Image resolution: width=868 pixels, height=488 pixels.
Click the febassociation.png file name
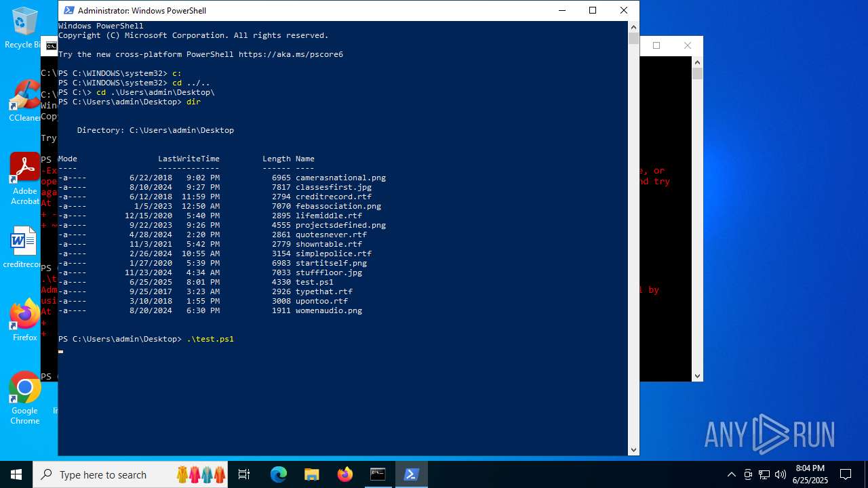coord(338,206)
